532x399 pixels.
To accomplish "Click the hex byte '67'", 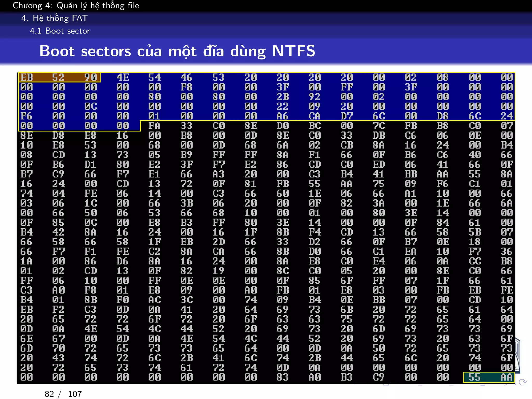I will click(x=58, y=339).
